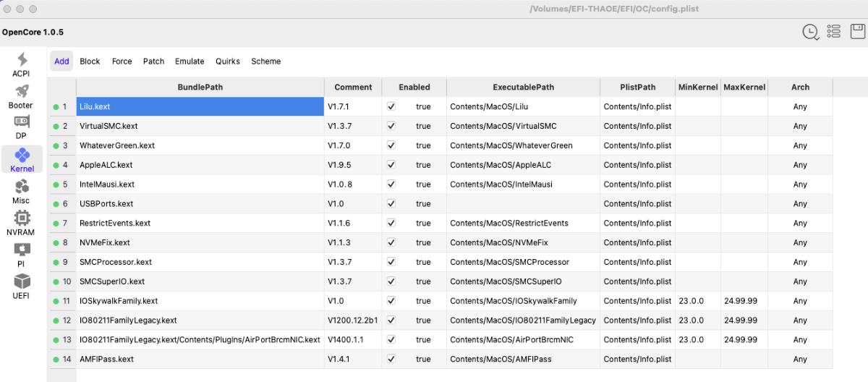
Task: Select the WhateverGreen.kext bundle path cell
Action: click(200, 145)
